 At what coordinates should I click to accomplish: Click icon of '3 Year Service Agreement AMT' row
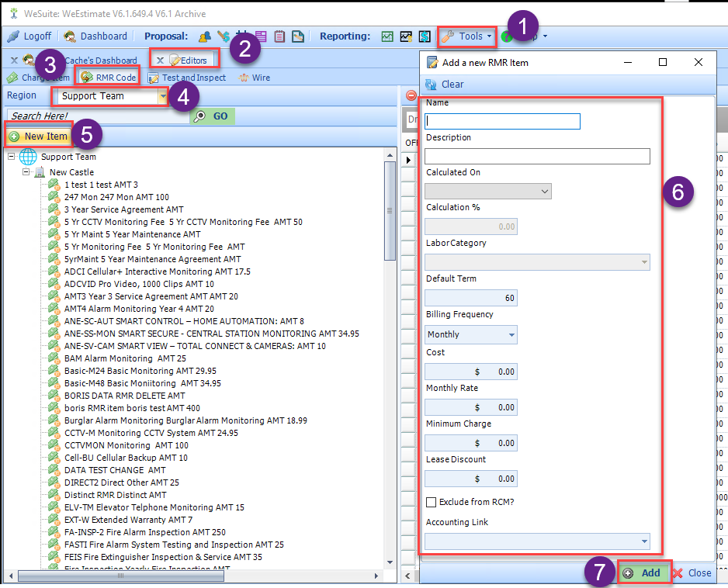(54, 209)
